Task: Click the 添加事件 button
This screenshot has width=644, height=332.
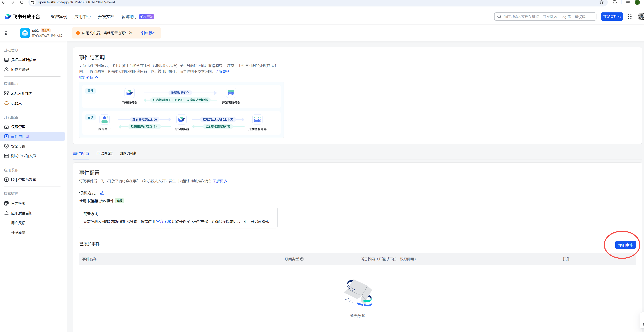Action: 625,245
